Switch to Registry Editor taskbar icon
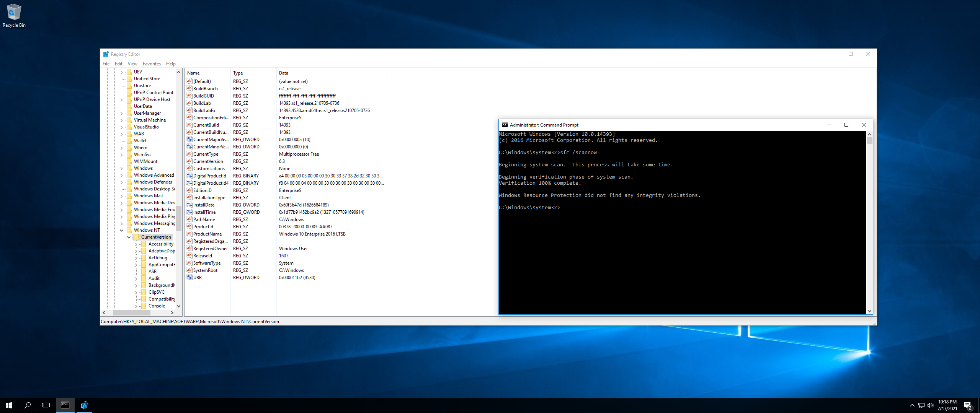The height and width of the screenshot is (413, 980). [x=84, y=405]
